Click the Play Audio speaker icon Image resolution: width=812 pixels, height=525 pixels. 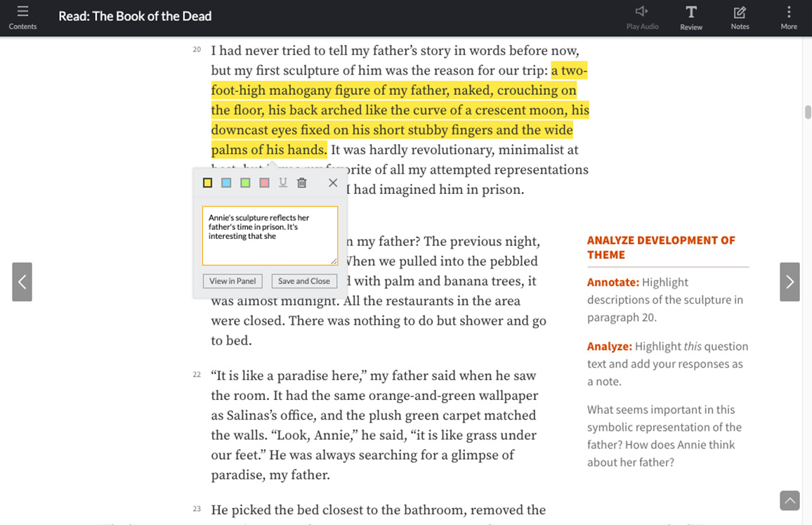[642, 11]
